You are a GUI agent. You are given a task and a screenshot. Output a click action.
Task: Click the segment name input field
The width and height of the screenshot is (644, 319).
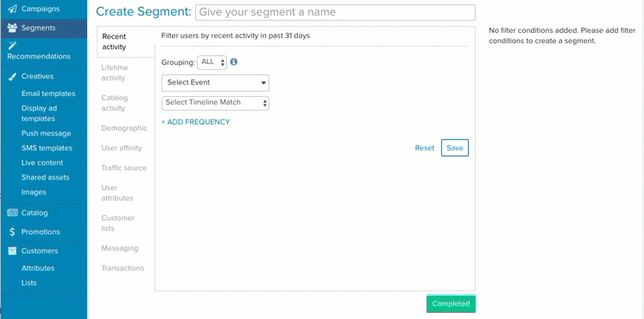(x=335, y=12)
